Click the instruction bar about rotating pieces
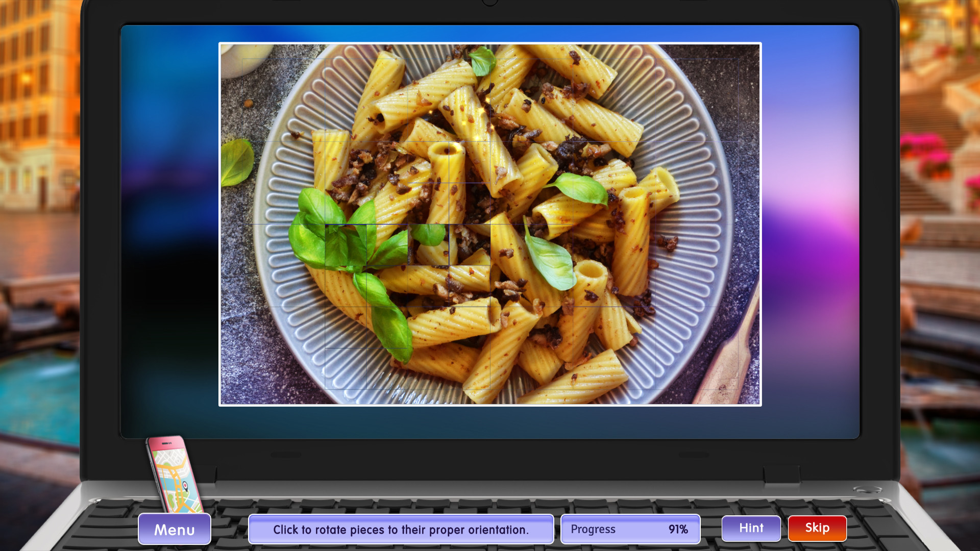980x551 pixels. tap(400, 529)
